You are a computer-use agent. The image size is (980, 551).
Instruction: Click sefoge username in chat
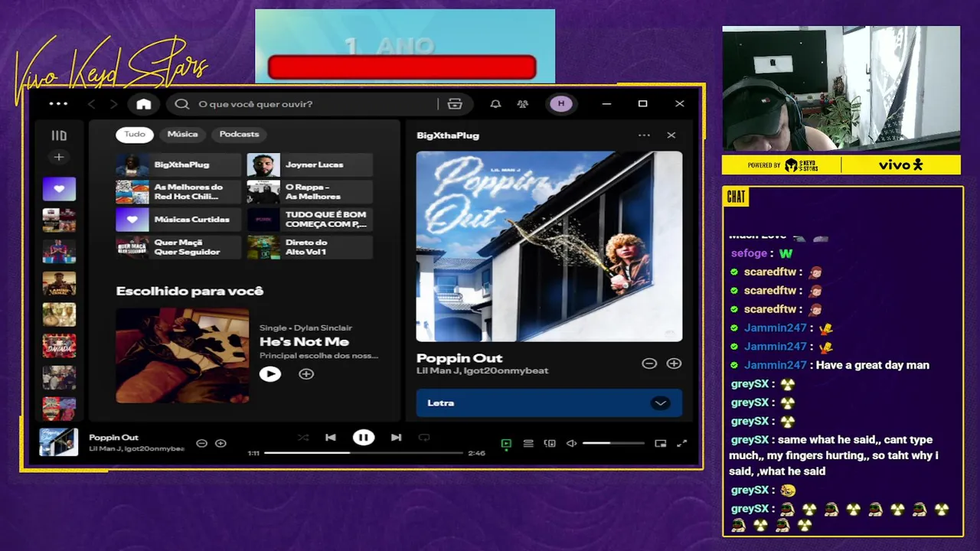click(749, 253)
